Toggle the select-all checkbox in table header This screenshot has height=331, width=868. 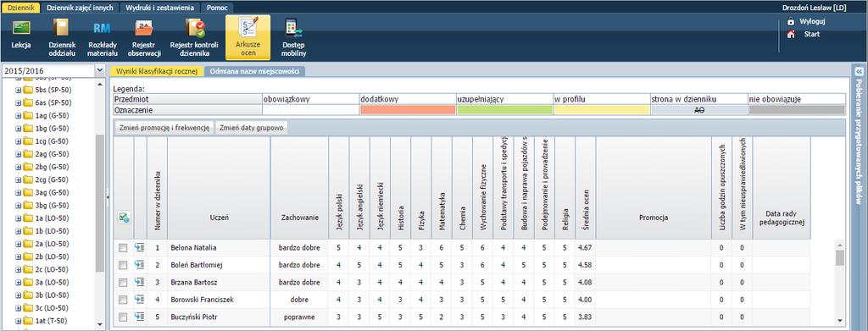124,218
